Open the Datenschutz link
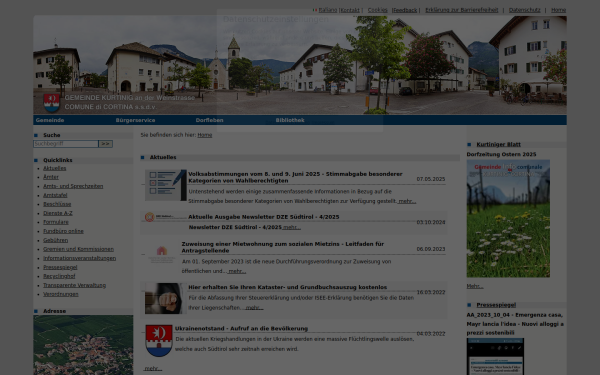The width and height of the screenshot is (600, 375). coord(525,10)
